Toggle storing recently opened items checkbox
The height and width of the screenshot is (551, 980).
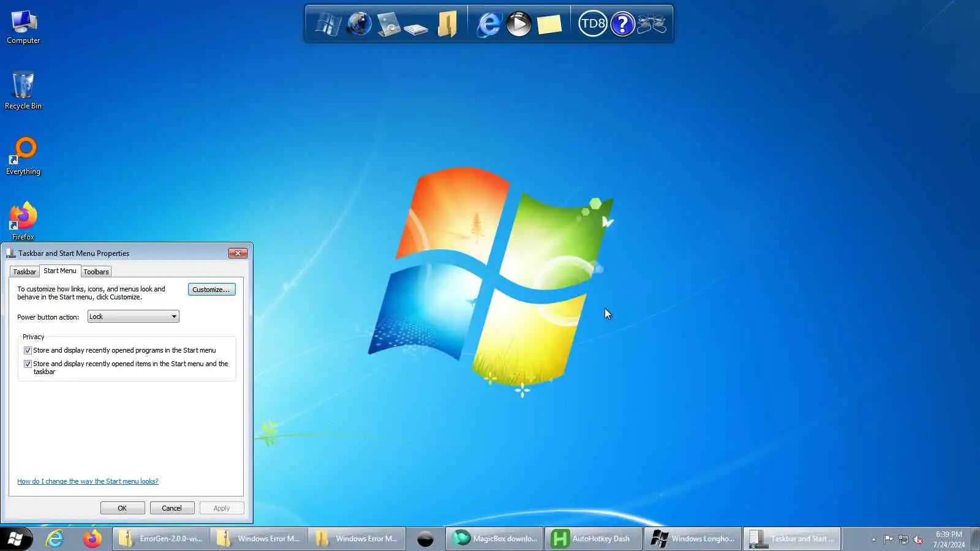point(28,364)
